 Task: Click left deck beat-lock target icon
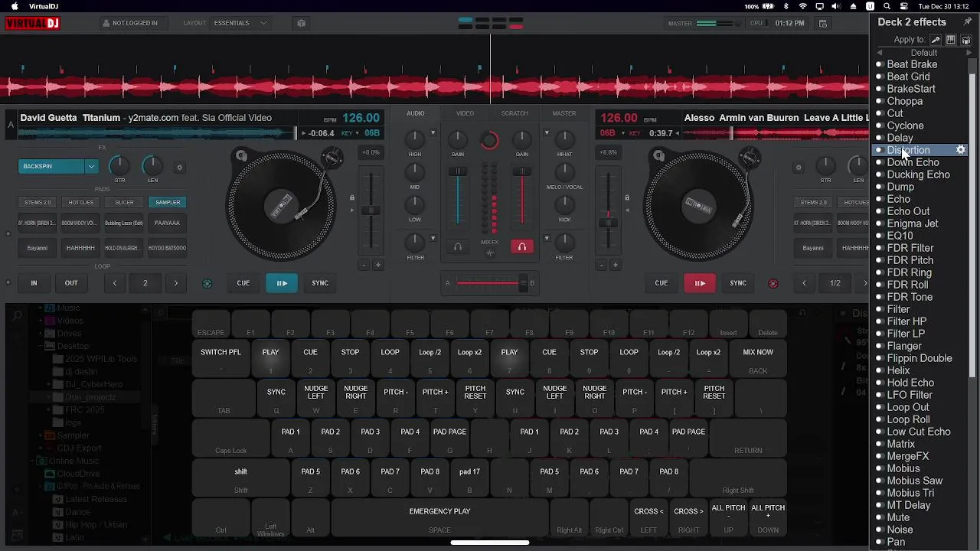pyautogui.click(x=207, y=283)
